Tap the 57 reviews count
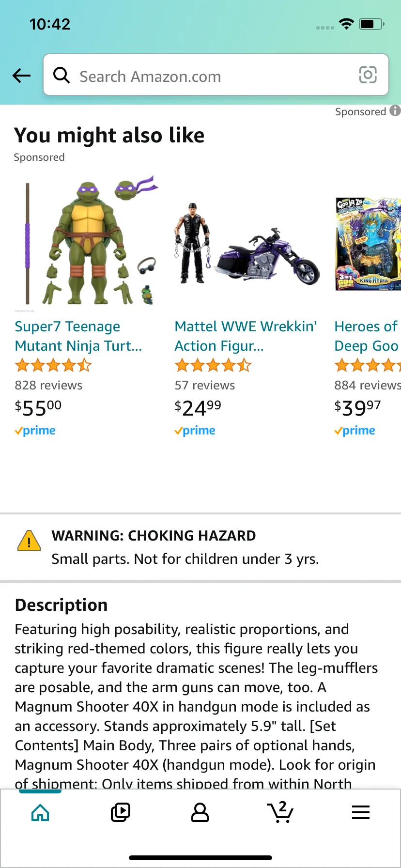Image resolution: width=401 pixels, height=868 pixels. coord(205,385)
